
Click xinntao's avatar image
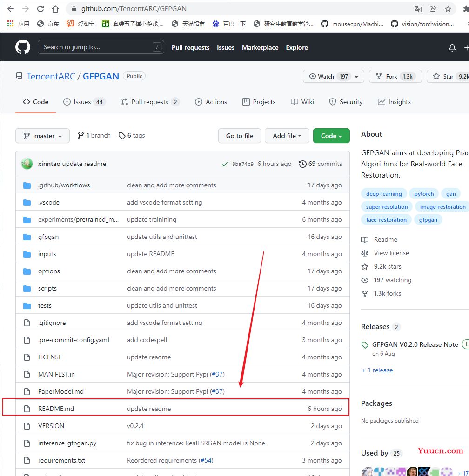tap(27, 164)
